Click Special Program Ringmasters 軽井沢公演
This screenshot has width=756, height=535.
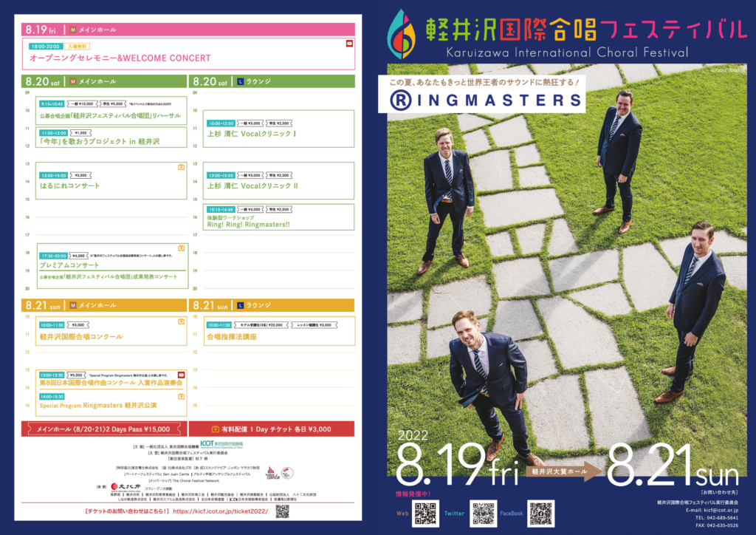pos(98,406)
